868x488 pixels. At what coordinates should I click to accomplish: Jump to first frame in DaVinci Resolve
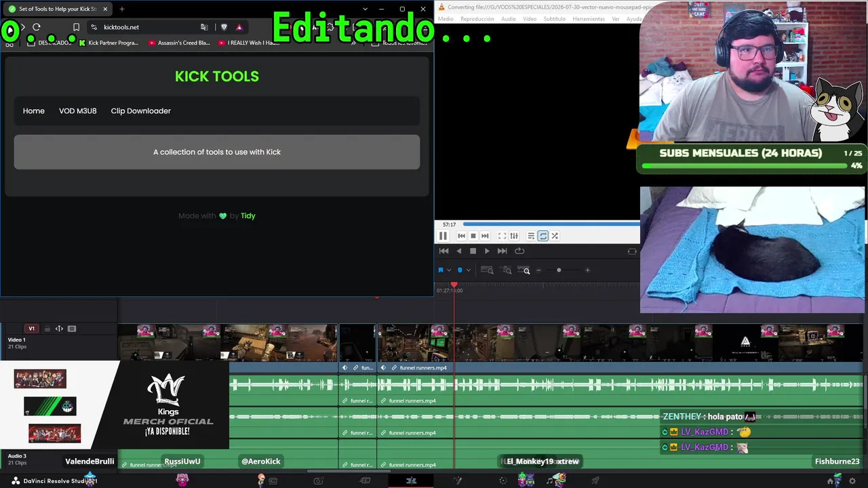[x=444, y=251]
